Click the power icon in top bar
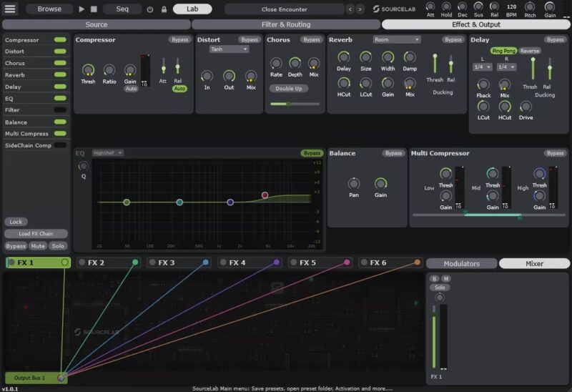The width and height of the screenshot is (572, 392). [150, 9]
